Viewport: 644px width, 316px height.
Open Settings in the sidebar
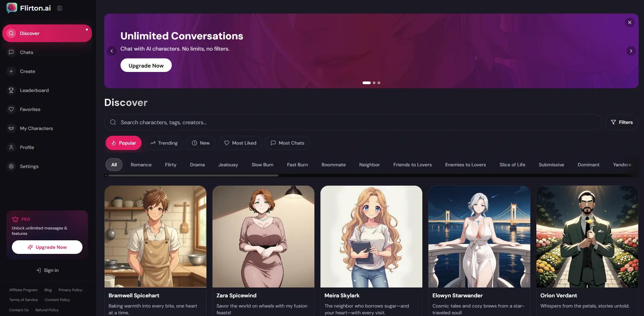coord(47,166)
